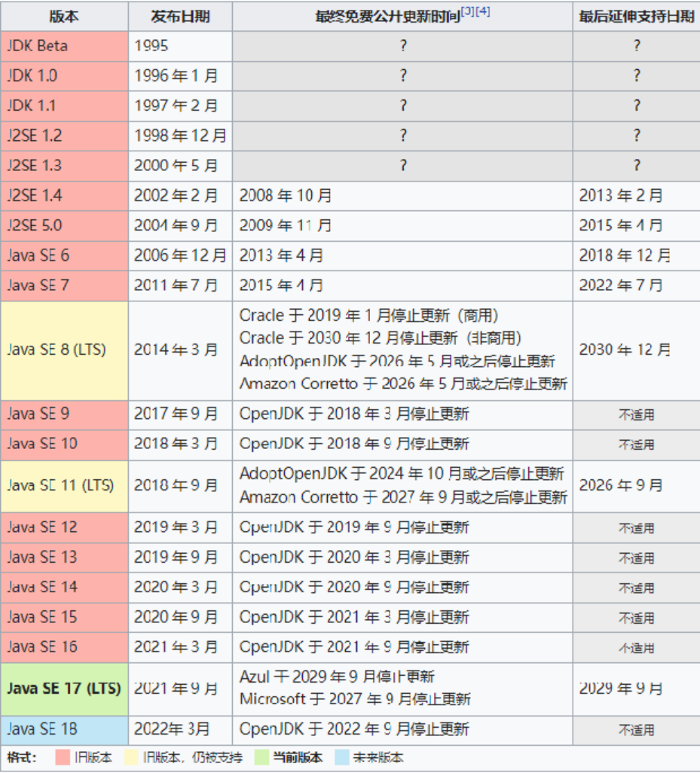This screenshot has height=773, width=700.
Task: Click OpenJDK 2022 年 9 月 update cell
Action: coord(402,730)
